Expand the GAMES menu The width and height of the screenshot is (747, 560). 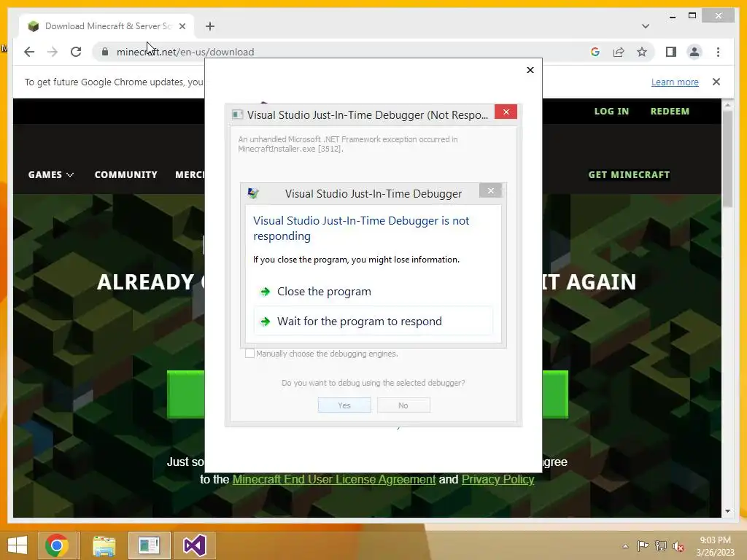[50, 175]
